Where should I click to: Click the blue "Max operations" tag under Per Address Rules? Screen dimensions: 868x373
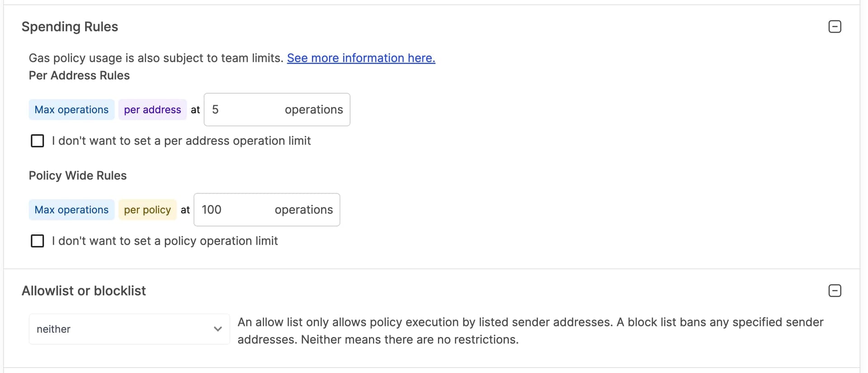[x=71, y=110]
